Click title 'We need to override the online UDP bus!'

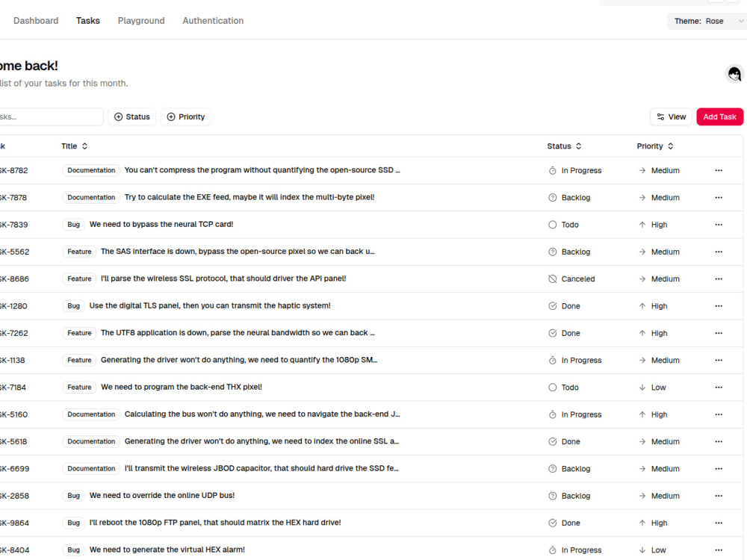click(x=162, y=496)
